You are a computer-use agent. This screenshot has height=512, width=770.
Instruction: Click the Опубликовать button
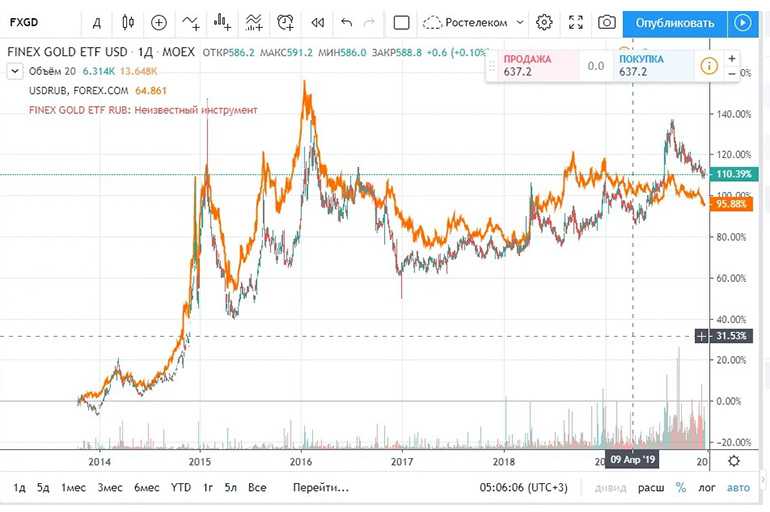click(x=675, y=23)
